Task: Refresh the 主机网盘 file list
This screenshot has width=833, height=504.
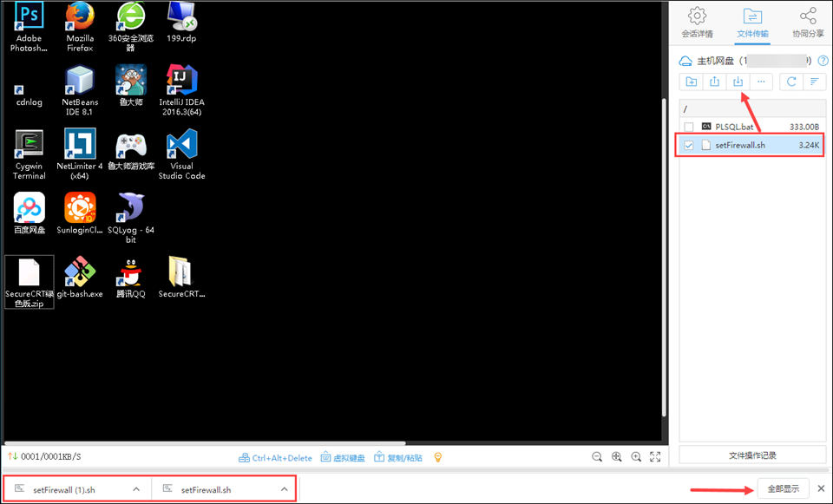Action: 791,82
